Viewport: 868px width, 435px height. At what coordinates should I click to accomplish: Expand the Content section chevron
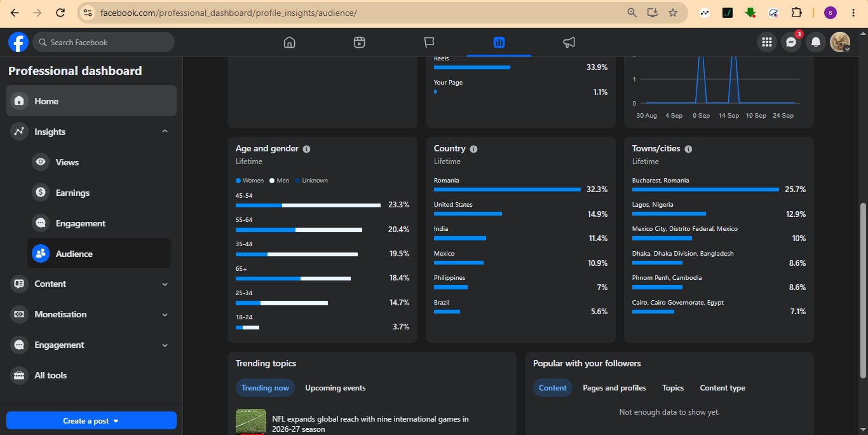[x=165, y=284]
